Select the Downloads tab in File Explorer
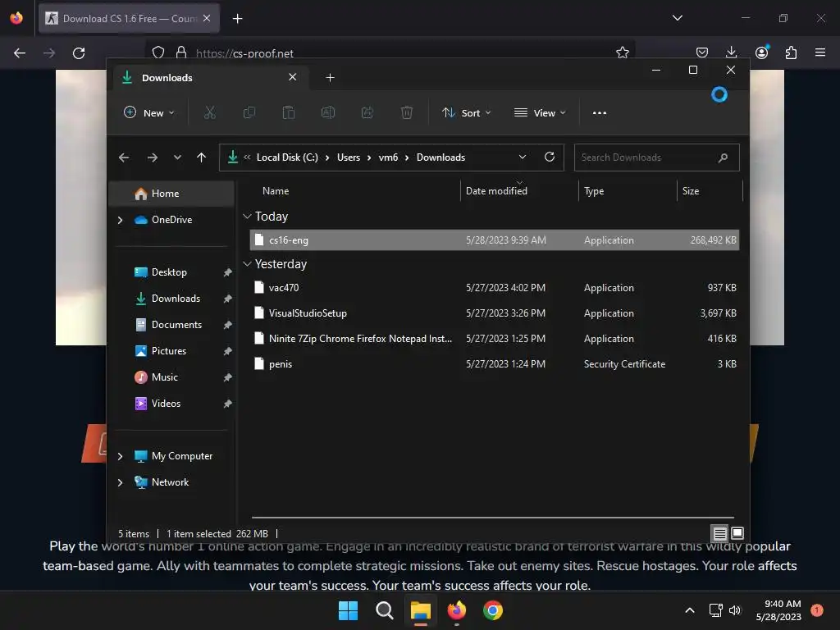Screen dimensions: 840x630 [x=211, y=78]
